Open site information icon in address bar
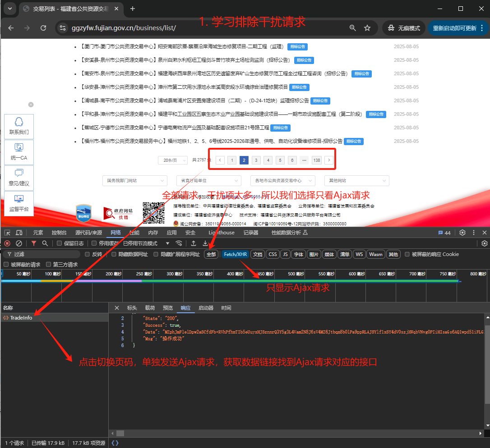 (63, 28)
